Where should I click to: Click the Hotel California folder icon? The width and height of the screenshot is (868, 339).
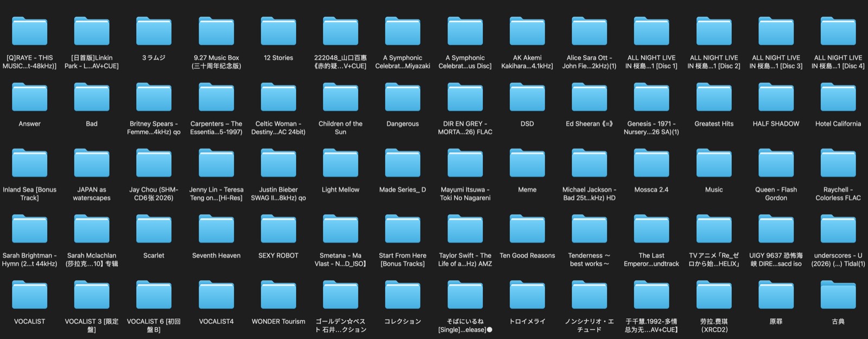coord(838,97)
